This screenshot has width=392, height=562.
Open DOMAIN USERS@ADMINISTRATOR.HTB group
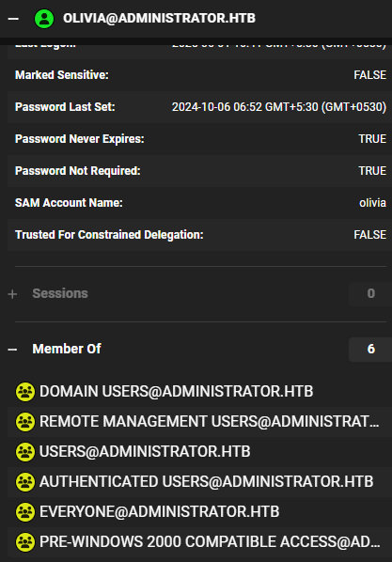177,391
